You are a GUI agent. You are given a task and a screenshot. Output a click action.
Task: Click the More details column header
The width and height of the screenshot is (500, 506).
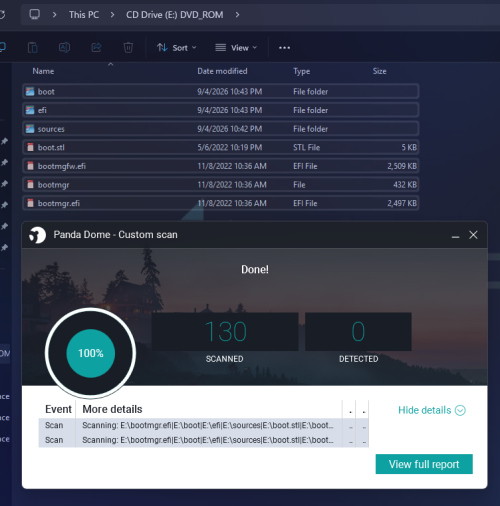[112, 409]
